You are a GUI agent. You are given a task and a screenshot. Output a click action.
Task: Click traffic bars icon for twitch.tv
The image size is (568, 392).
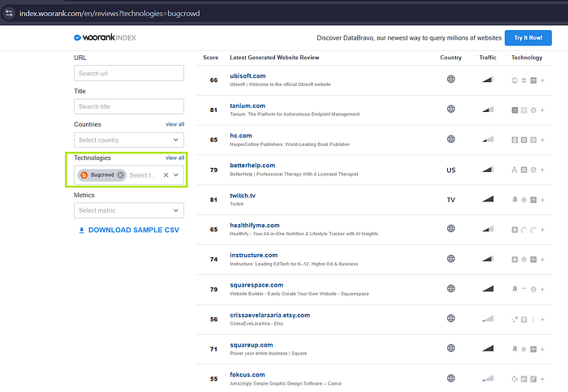[x=488, y=199]
